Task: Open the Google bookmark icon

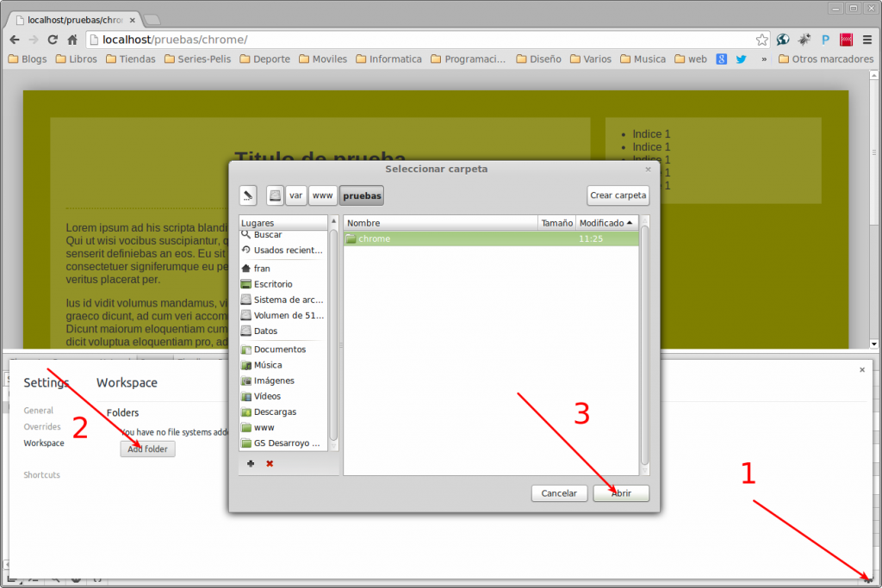Action: [722, 59]
